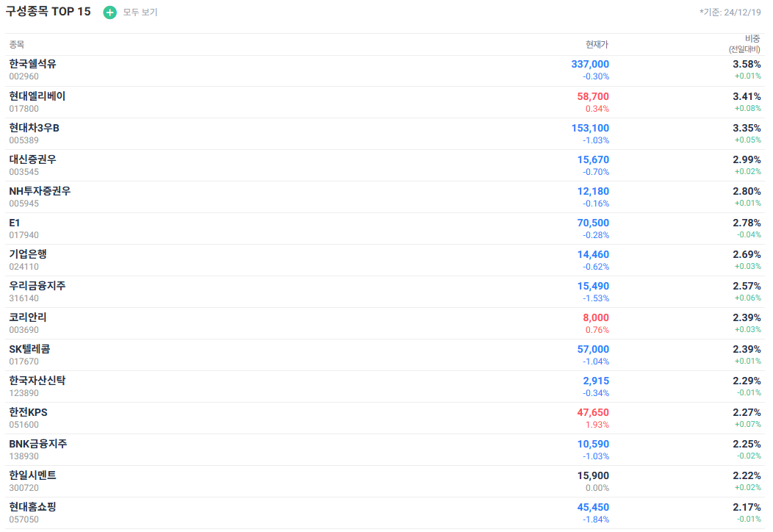Click the 구성종목 TOP 15 heading
This screenshot has height=532, width=773.
[x=48, y=12]
